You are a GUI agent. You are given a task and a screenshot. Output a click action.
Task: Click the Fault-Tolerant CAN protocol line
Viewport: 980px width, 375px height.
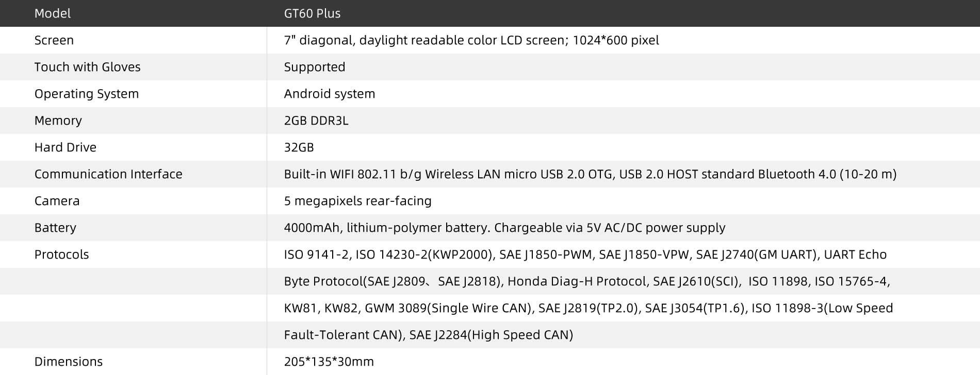click(x=428, y=335)
